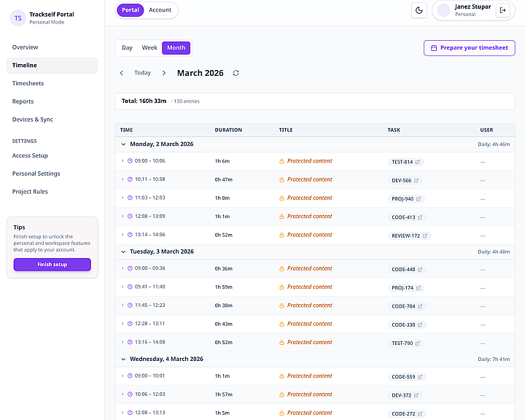
Task: Click lock icon on 11:03 – 12:03 Protected content
Action: click(x=281, y=198)
